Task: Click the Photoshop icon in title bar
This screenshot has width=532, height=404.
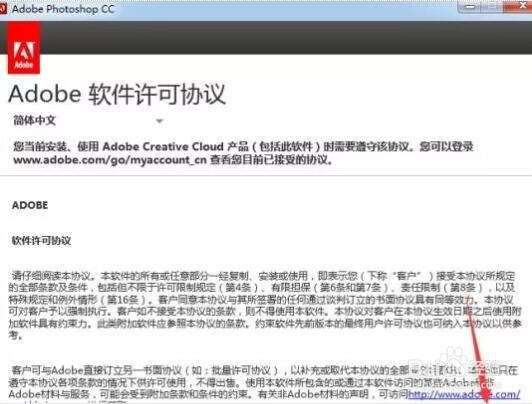Action: (x=3, y=9)
